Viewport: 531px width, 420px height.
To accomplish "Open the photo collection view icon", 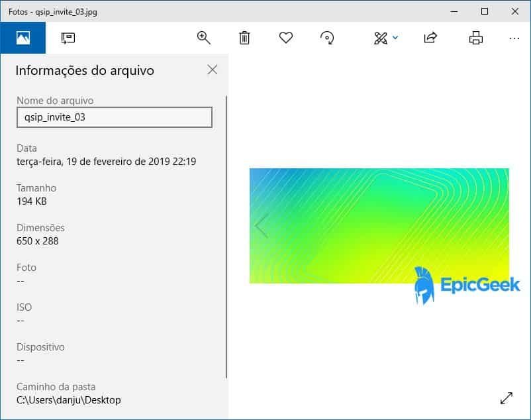I will (23, 38).
